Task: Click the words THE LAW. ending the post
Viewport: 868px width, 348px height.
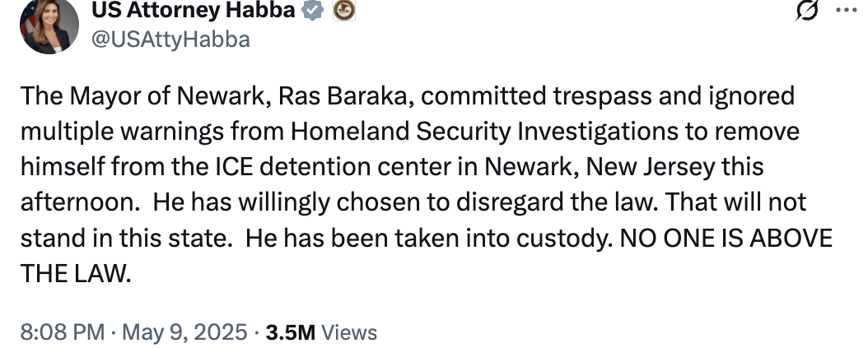Action: point(76,274)
